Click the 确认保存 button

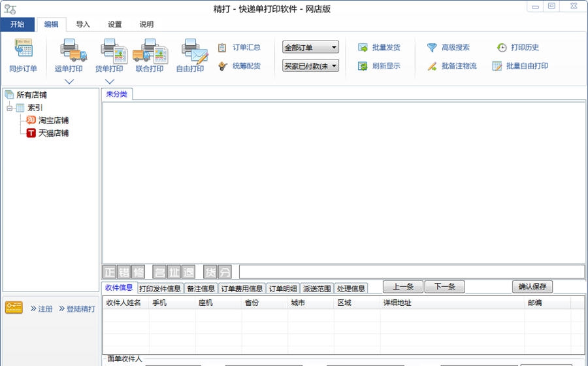tap(532, 287)
